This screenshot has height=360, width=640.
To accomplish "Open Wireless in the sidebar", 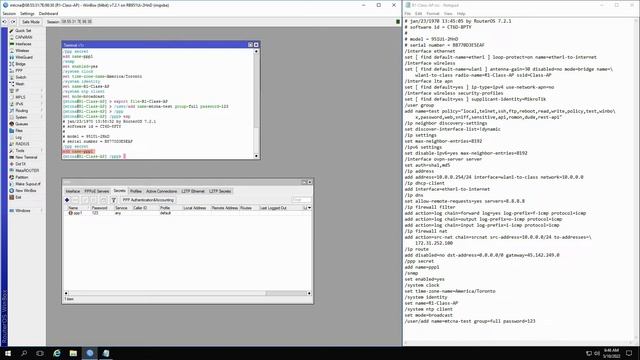I will pos(22,51).
